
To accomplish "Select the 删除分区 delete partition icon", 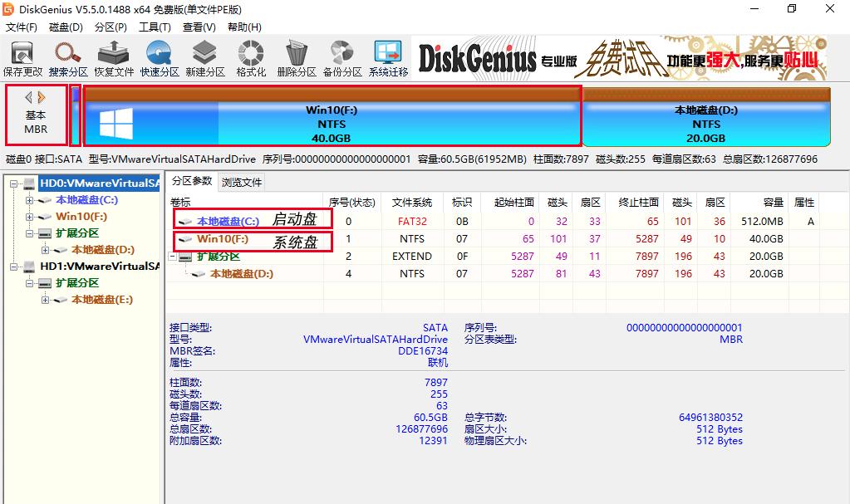I will (x=297, y=58).
